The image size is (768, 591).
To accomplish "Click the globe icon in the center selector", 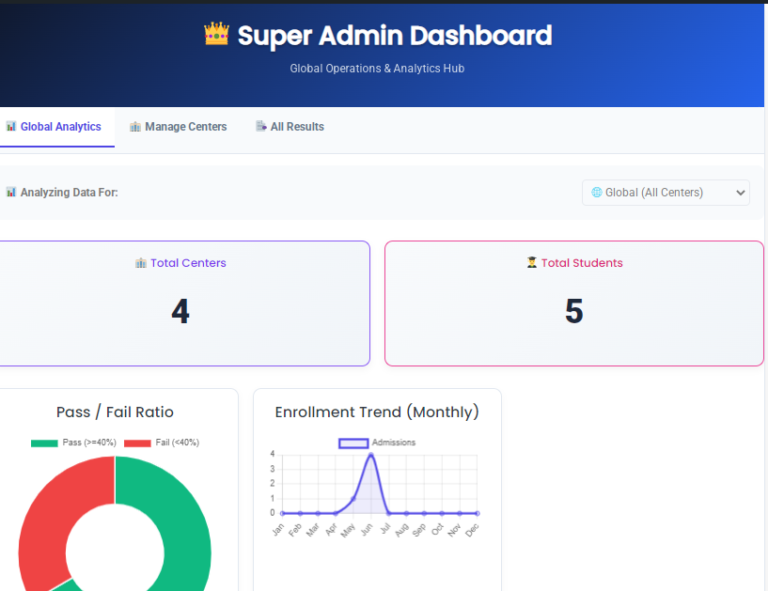I will tap(597, 192).
